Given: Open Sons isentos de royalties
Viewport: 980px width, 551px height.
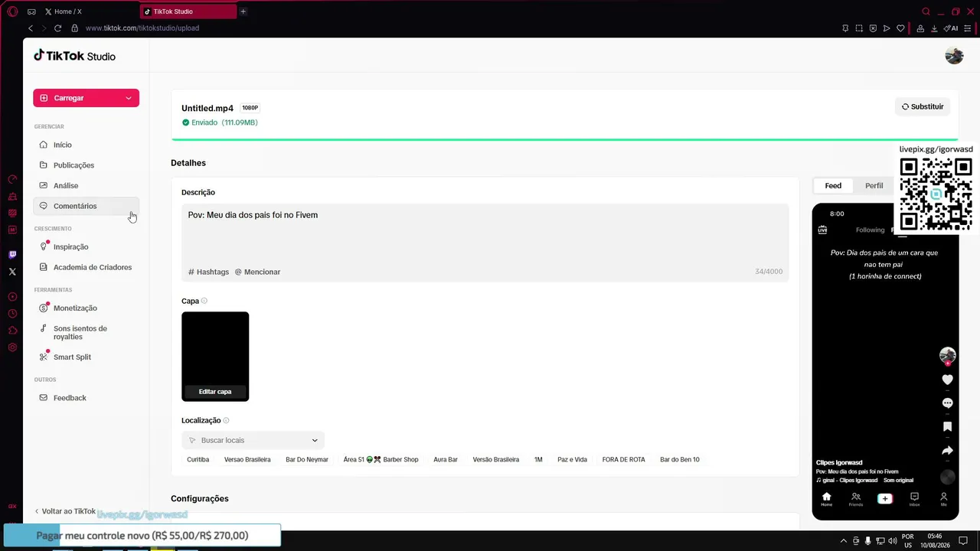Looking at the screenshot, I should [x=86, y=332].
